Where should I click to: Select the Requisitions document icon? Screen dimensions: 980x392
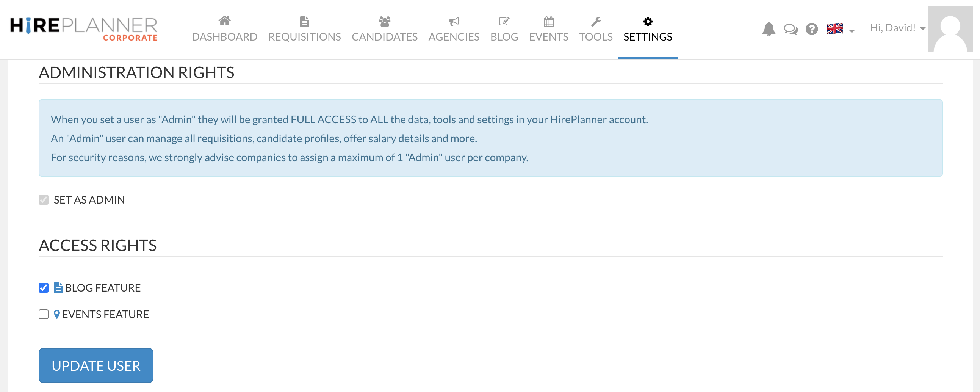tap(304, 22)
